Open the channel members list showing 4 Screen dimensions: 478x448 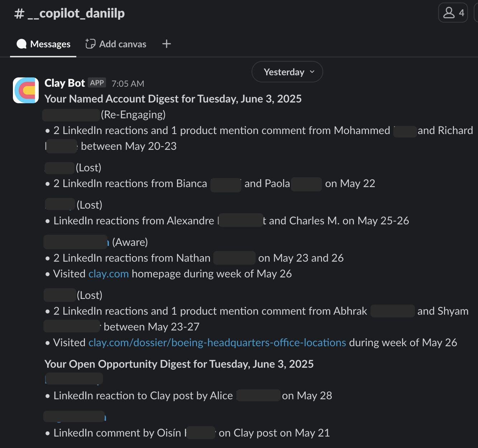453,13
